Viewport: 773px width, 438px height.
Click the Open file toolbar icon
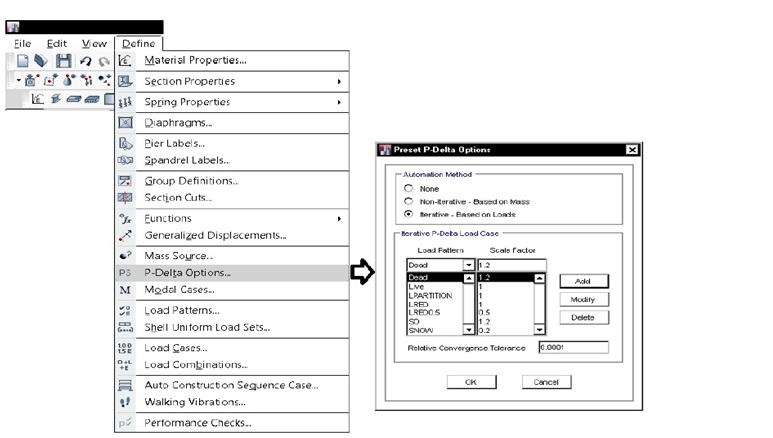tap(41, 61)
